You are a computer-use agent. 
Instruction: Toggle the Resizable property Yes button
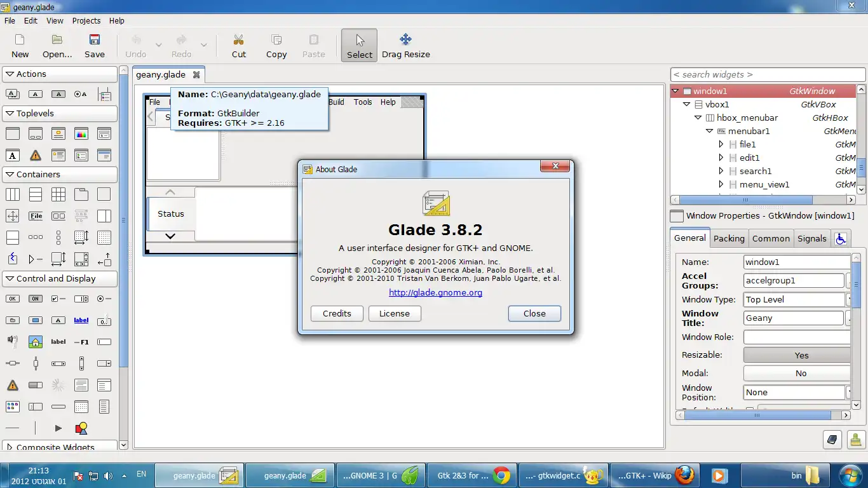click(x=797, y=355)
